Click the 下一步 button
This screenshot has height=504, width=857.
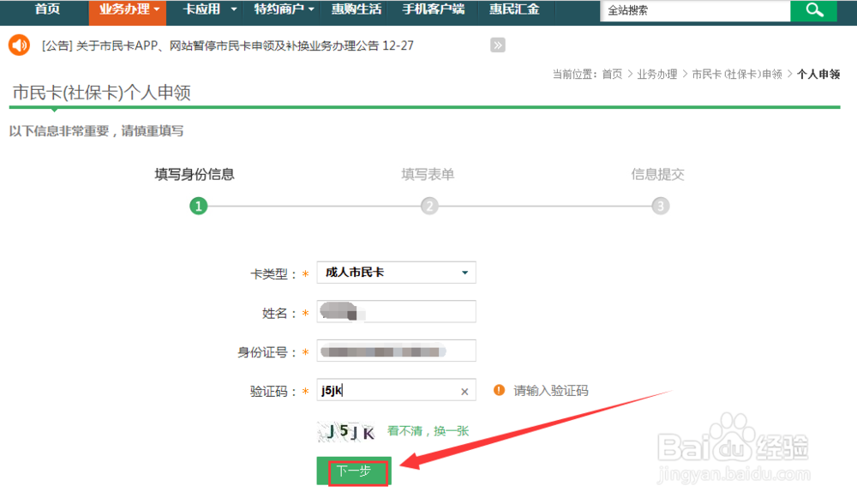coord(354,471)
